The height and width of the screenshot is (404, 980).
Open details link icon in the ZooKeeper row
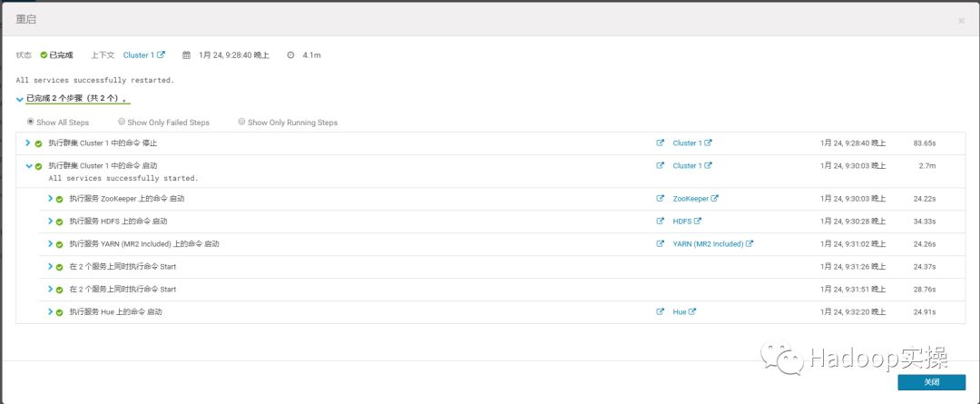coord(660,198)
